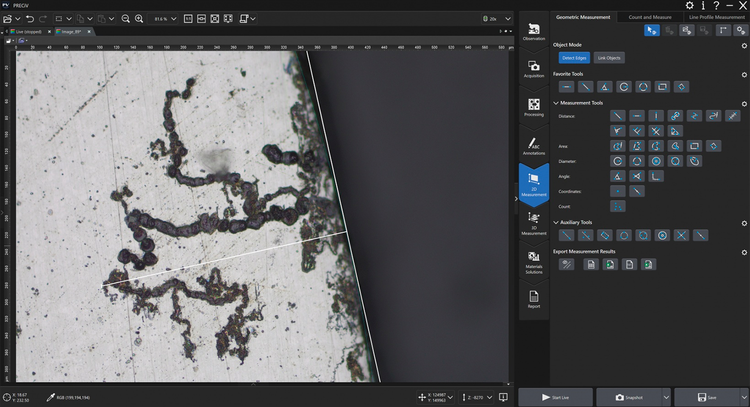Open the Observation workflow panel
Screen dimensions: 750x407
point(534,30)
